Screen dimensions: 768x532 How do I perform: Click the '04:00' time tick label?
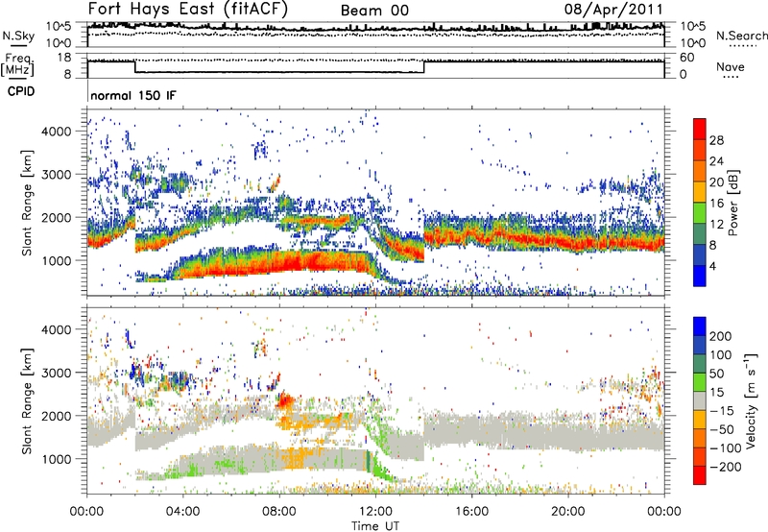click(x=182, y=512)
